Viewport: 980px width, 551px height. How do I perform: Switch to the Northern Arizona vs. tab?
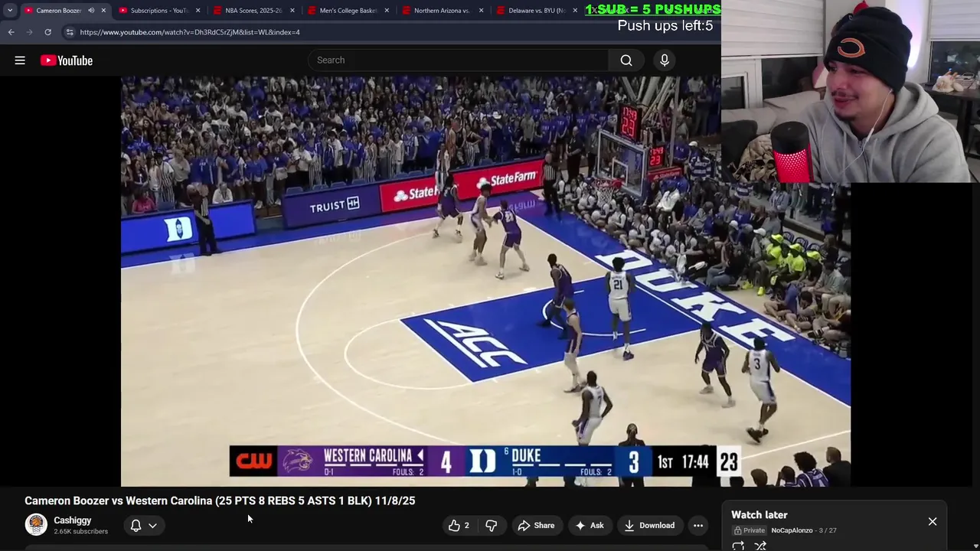click(x=443, y=11)
